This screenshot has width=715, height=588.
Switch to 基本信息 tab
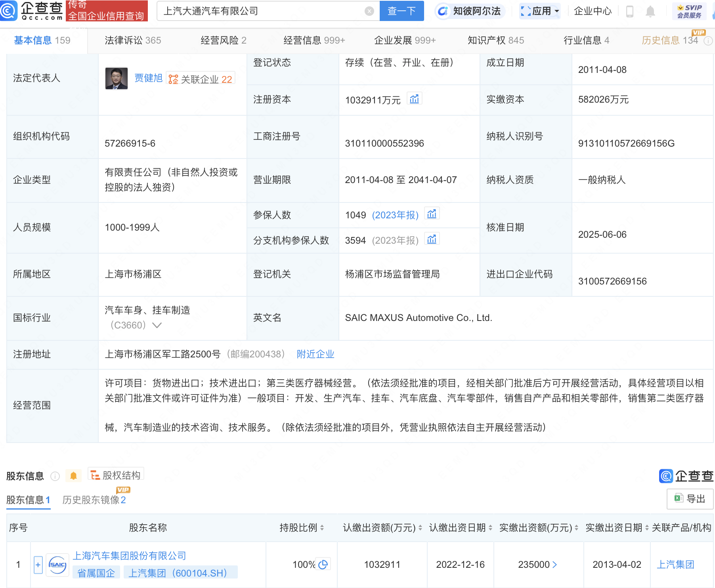point(42,40)
